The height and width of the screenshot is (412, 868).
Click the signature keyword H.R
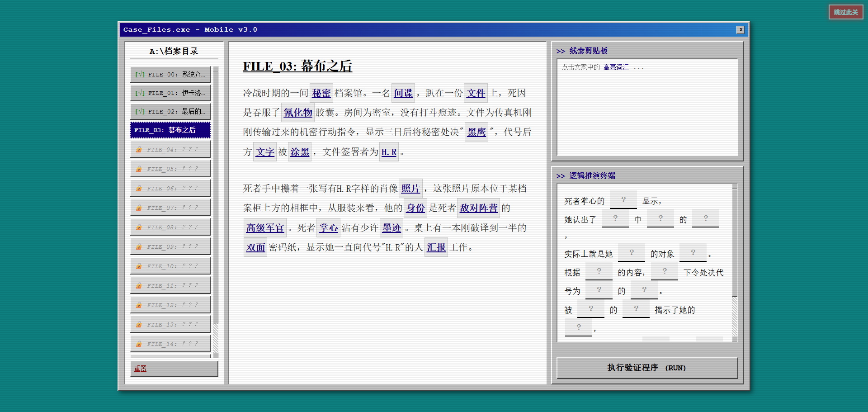[389, 152]
